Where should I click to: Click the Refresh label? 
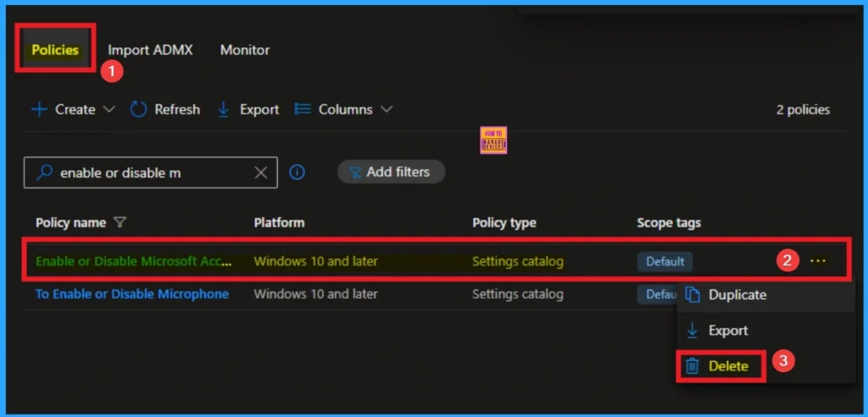click(177, 109)
